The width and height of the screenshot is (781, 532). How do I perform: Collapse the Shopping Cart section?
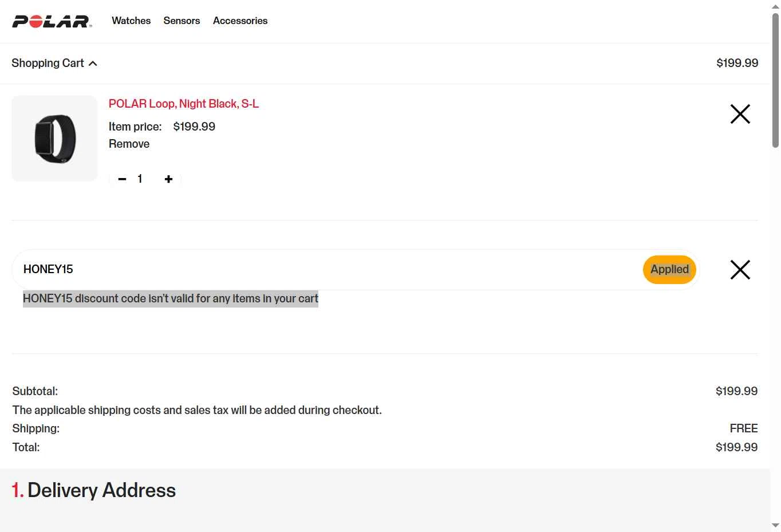point(54,63)
